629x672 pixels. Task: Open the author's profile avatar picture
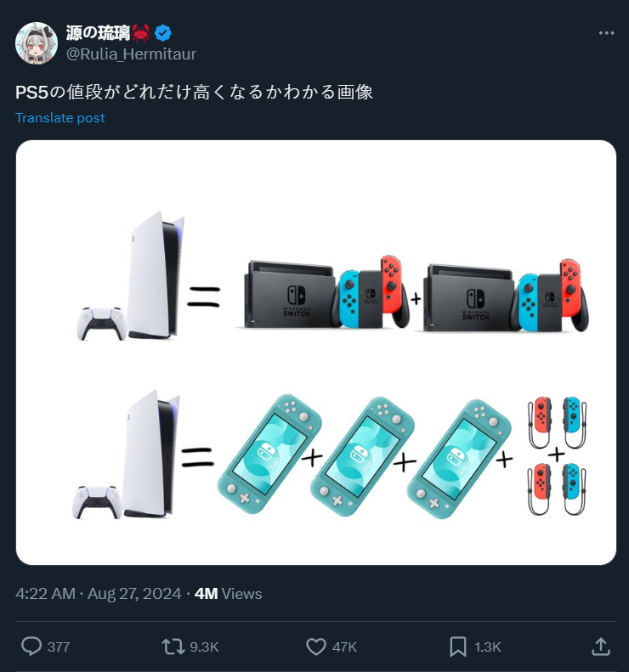coord(37,43)
